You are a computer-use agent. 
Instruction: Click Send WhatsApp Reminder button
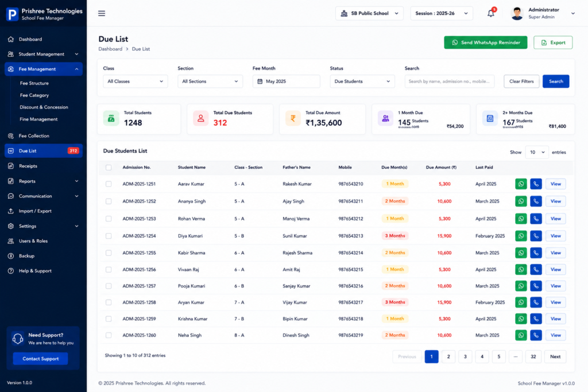tap(486, 42)
